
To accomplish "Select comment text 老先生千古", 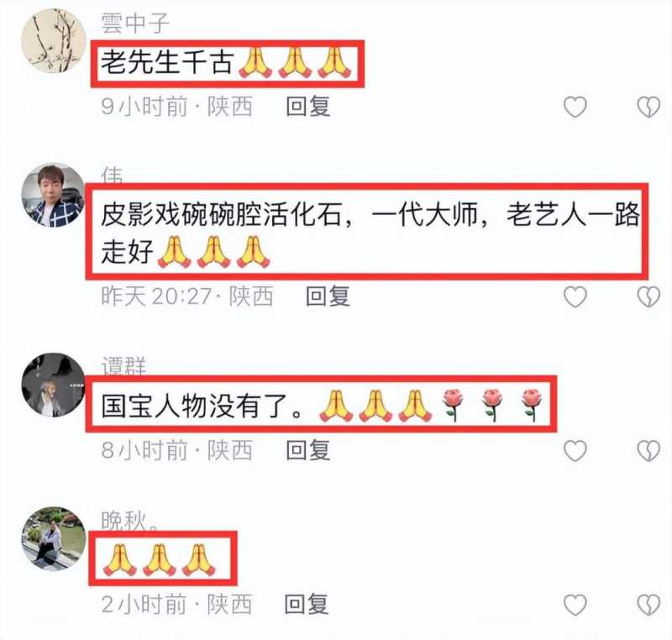I will pos(167,62).
